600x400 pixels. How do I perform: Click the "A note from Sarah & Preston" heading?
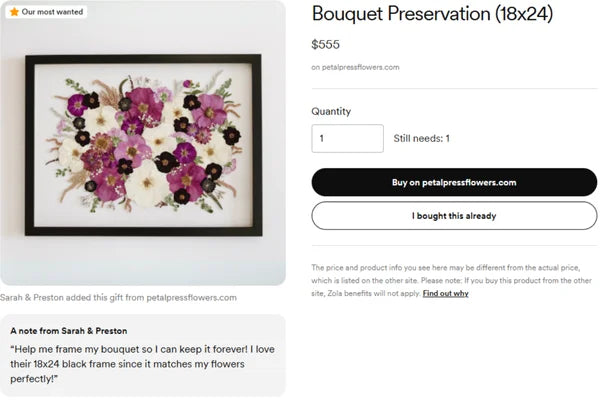click(69, 330)
